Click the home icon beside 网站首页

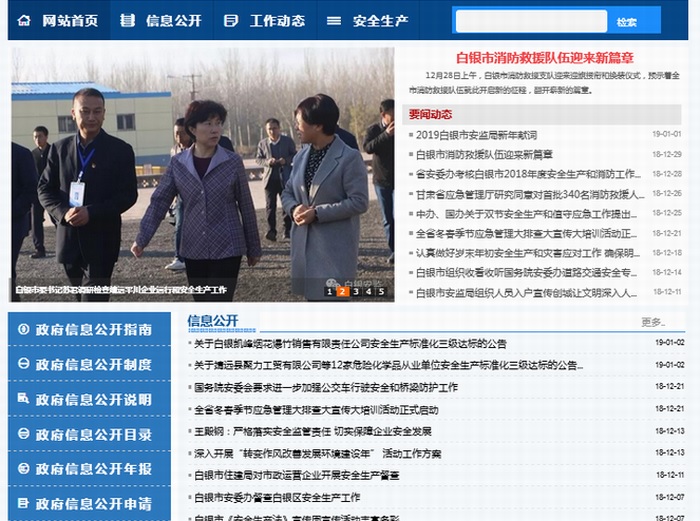click(x=24, y=21)
